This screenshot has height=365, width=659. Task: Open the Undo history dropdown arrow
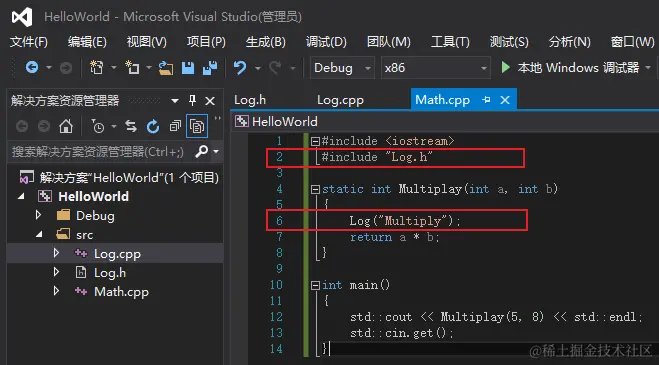258,68
